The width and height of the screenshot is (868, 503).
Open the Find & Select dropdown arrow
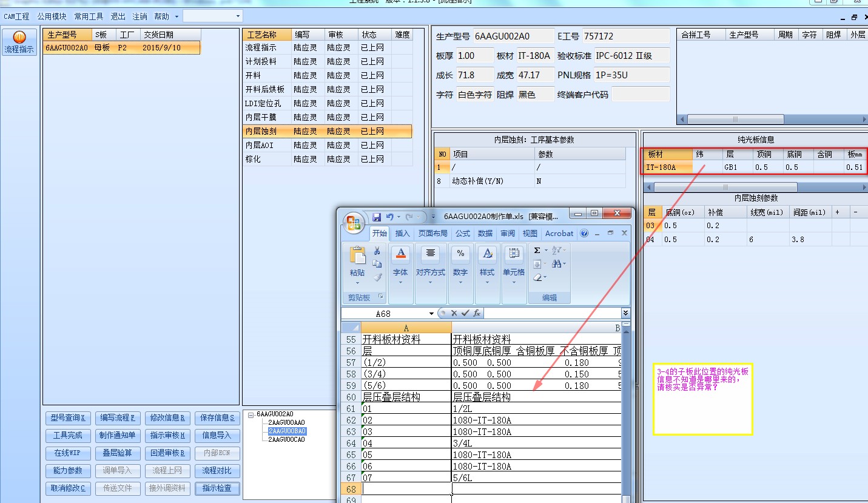click(x=565, y=263)
